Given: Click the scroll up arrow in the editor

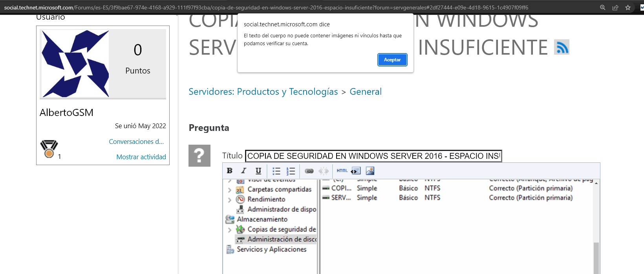Looking at the screenshot, I should 596,183.
